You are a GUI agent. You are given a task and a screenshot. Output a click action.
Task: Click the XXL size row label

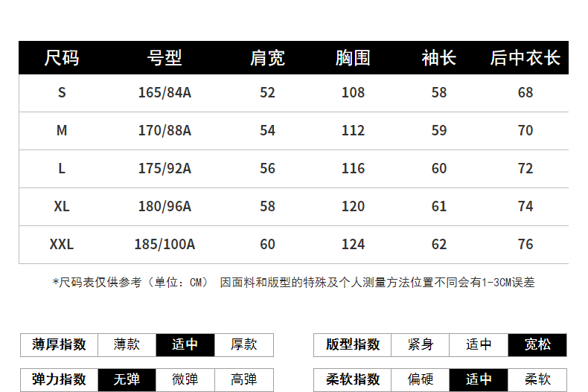62,244
